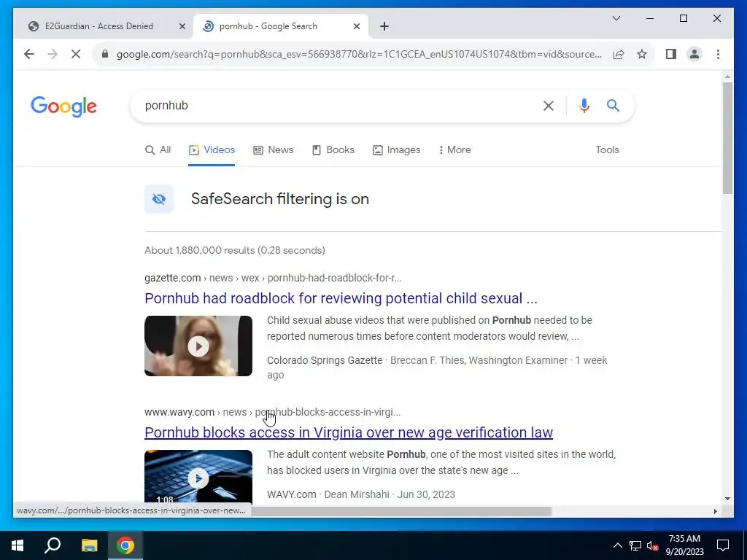
Task: Show hidden system tray icons
Action: (617, 545)
